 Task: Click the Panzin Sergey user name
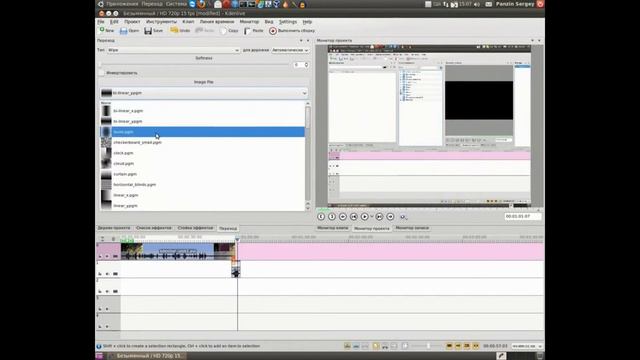[x=515, y=4]
